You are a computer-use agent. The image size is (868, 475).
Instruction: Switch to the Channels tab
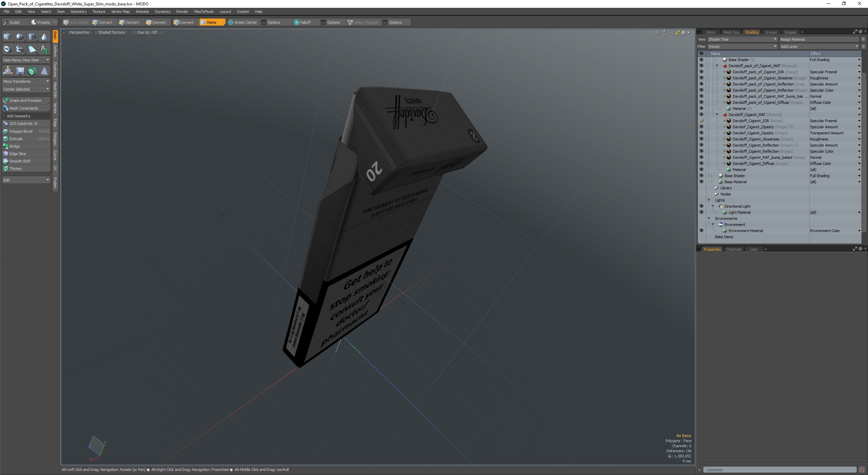click(734, 249)
